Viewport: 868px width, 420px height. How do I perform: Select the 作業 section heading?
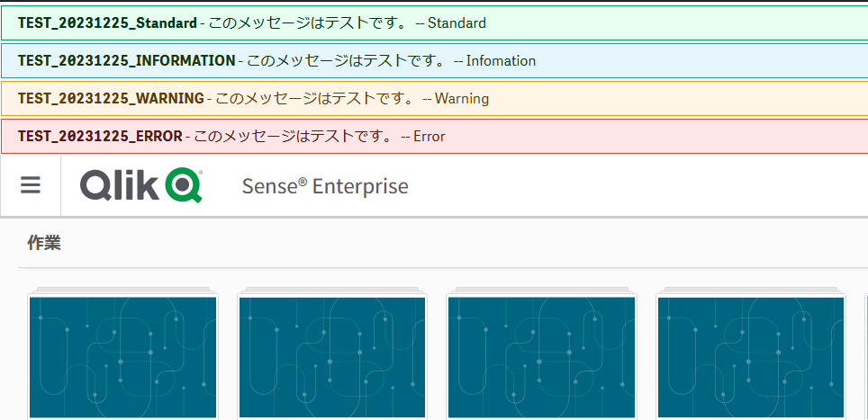[44, 243]
